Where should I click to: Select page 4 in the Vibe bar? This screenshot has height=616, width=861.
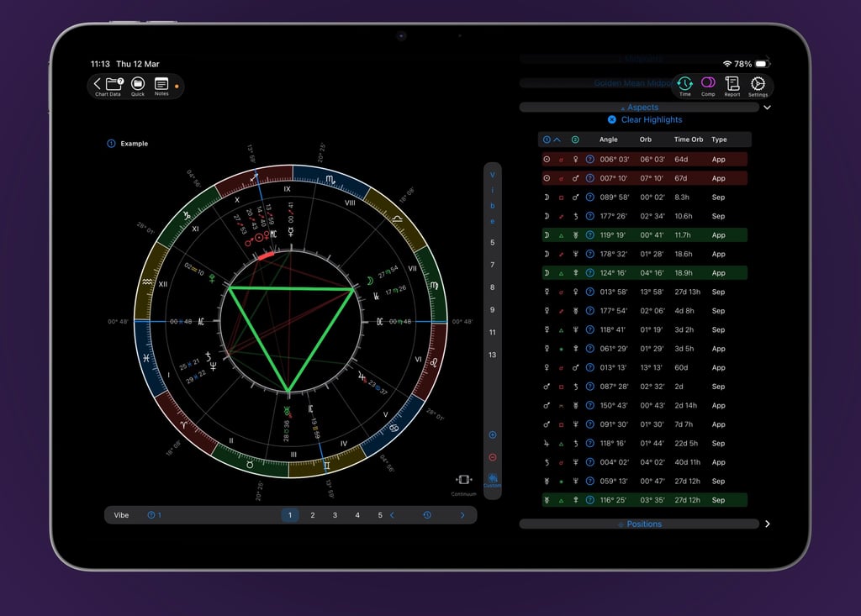pos(357,515)
